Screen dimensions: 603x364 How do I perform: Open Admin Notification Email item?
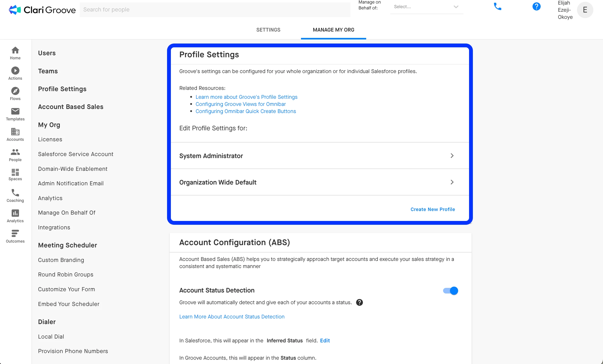[71, 183]
